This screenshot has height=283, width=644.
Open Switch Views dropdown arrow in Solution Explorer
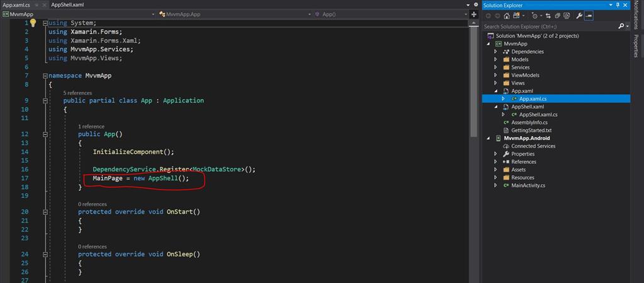click(x=524, y=16)
